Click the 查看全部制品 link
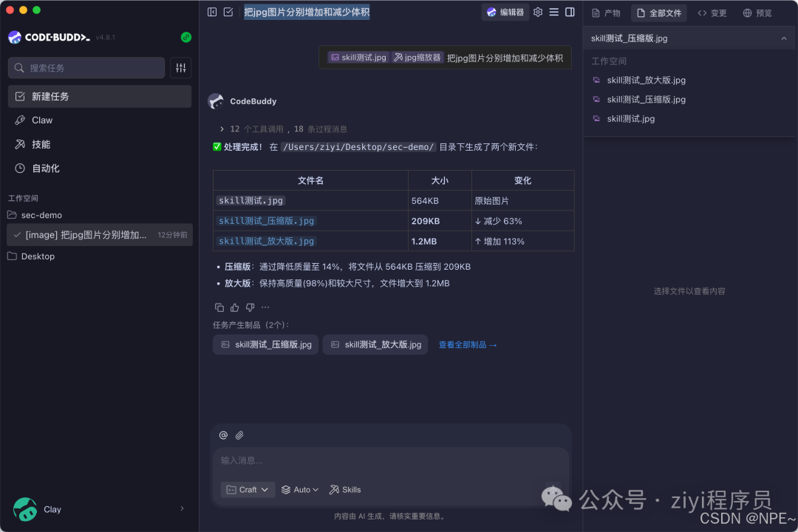 point(467,344)
